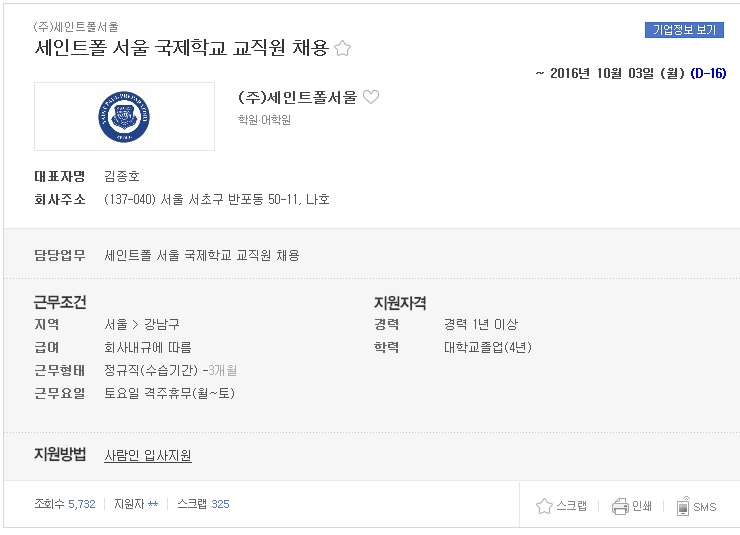Image resolution: width=740 pixels, height=535 pixels.
Task: Click the star icon beside the job title
Action: pos(343,48)
